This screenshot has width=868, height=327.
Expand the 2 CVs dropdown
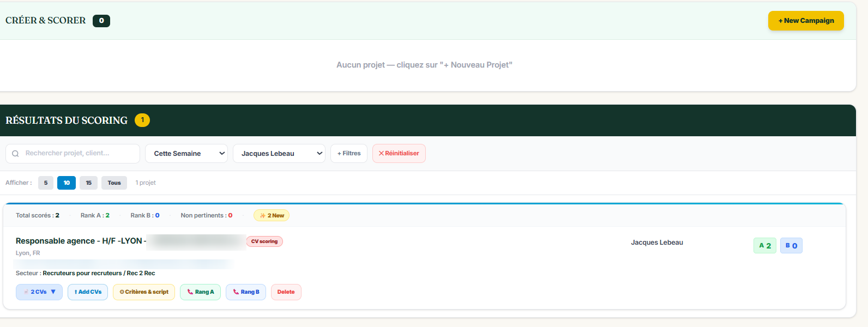pyautogui.click(x=39, y=292)
